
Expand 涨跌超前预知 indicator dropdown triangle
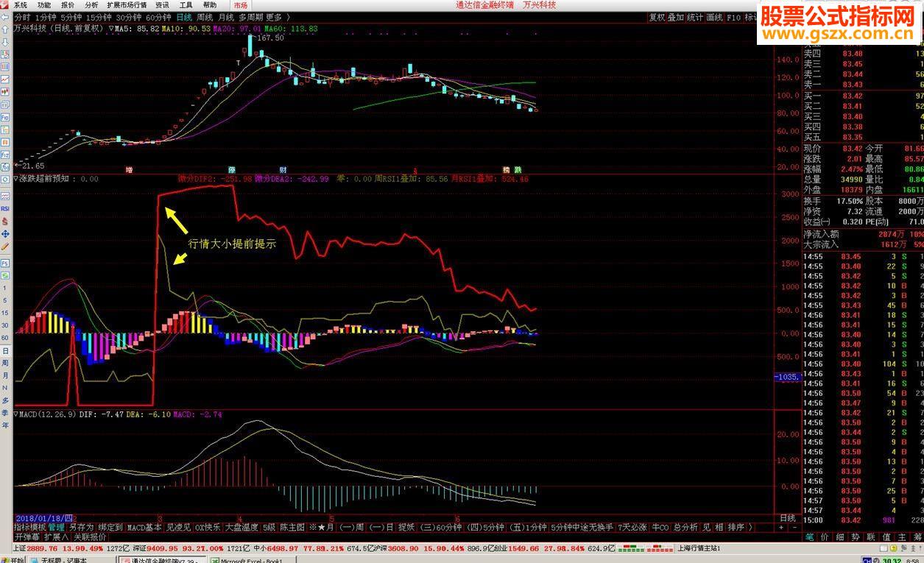16,178
